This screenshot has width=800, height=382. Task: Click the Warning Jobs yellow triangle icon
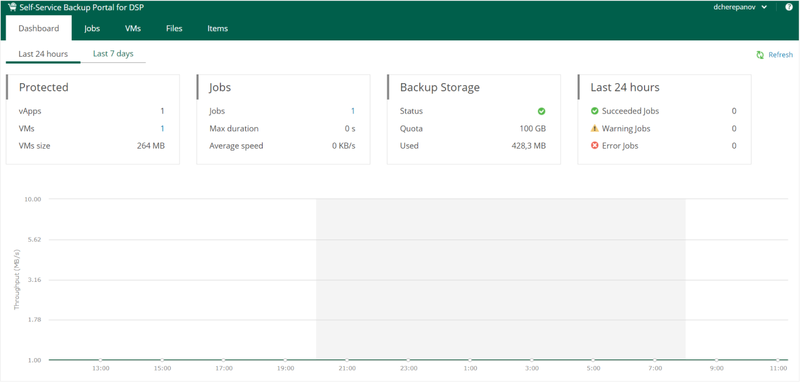[x=594, y=129]
